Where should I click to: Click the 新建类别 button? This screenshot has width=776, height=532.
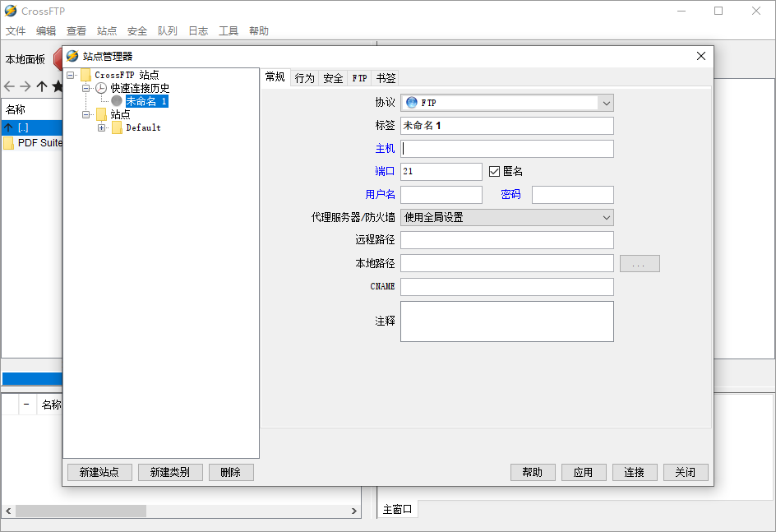(x=170, y=472)
